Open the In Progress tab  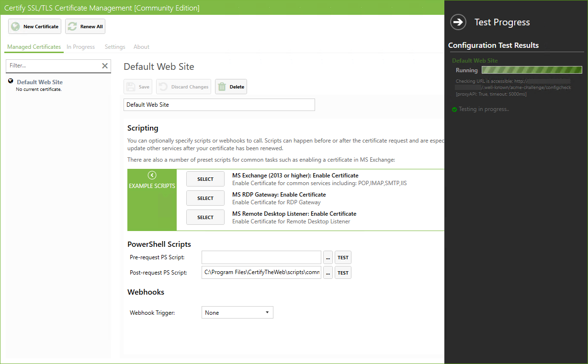(80, 47)
